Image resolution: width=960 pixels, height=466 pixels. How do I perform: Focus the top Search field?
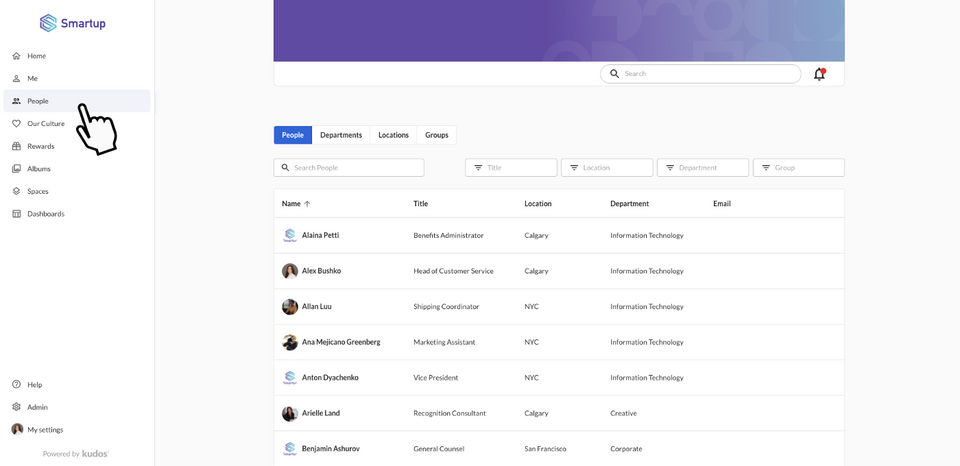700,73
